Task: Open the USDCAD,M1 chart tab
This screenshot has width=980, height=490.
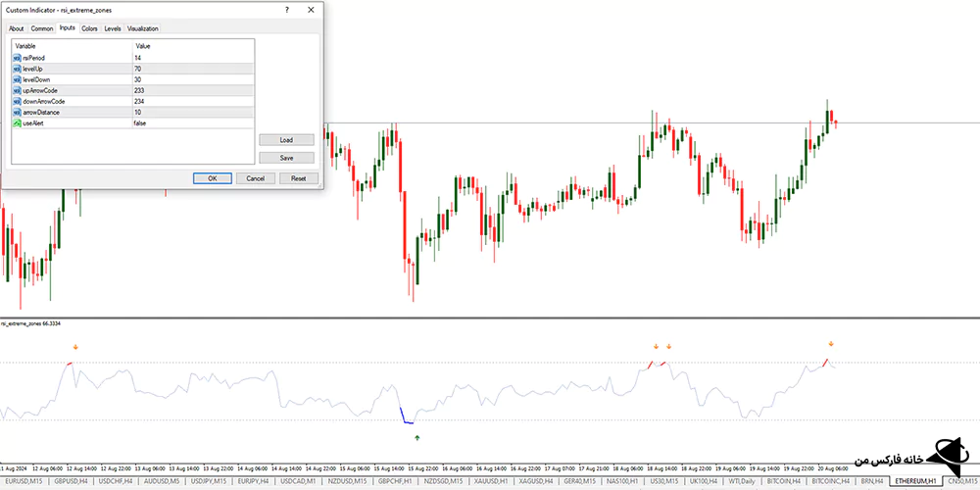Action: 300,480
